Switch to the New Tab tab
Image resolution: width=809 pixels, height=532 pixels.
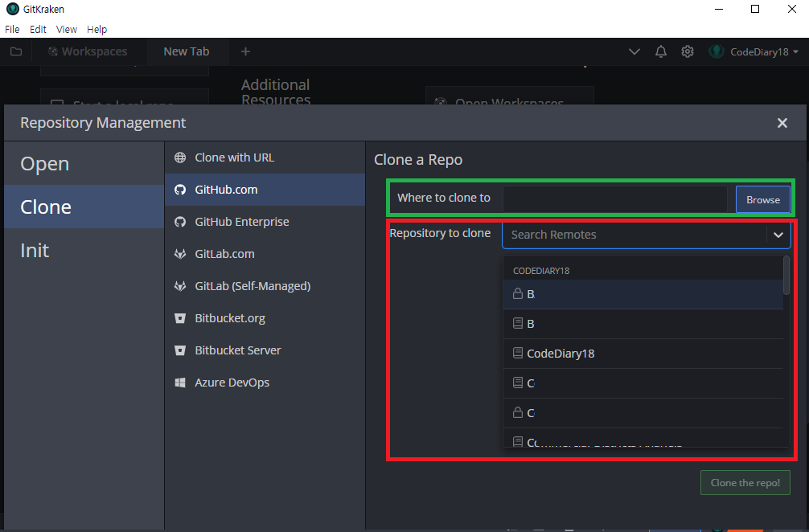[x=187, y=51]
